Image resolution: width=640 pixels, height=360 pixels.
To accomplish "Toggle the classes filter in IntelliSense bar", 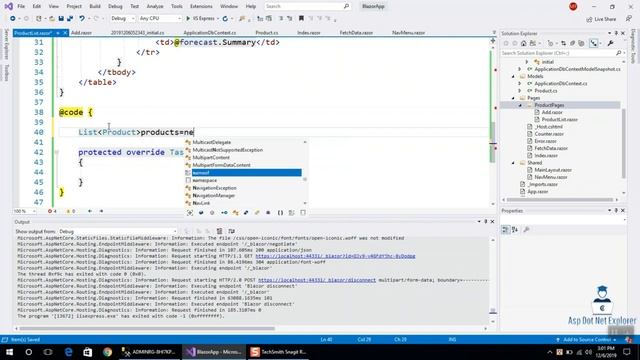I will (236, 213).
